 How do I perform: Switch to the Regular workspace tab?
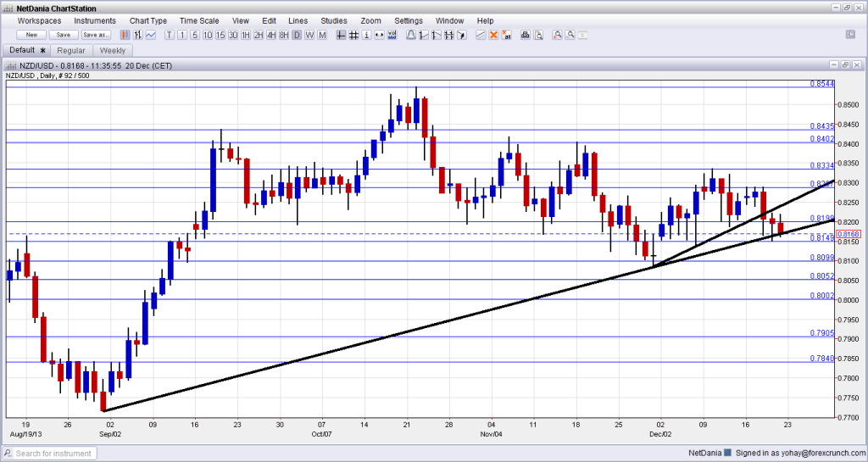tap(71, 50)
